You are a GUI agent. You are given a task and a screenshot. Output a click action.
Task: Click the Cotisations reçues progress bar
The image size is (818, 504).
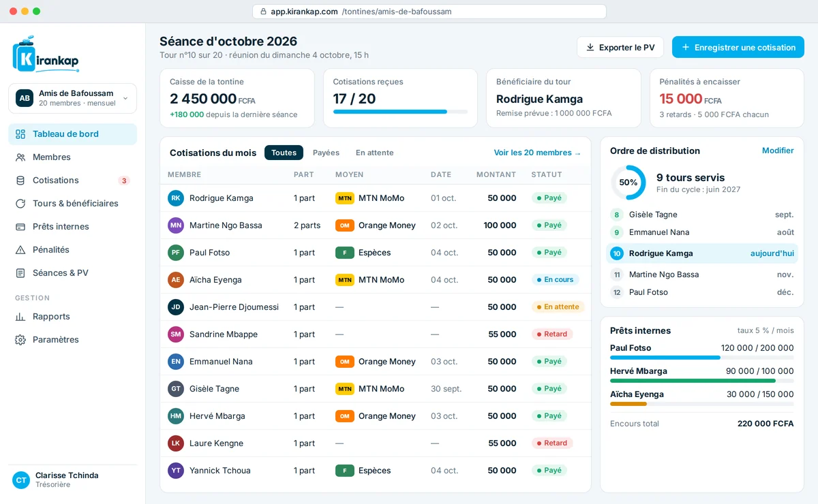pyautogui.click(x=400, y=112)
